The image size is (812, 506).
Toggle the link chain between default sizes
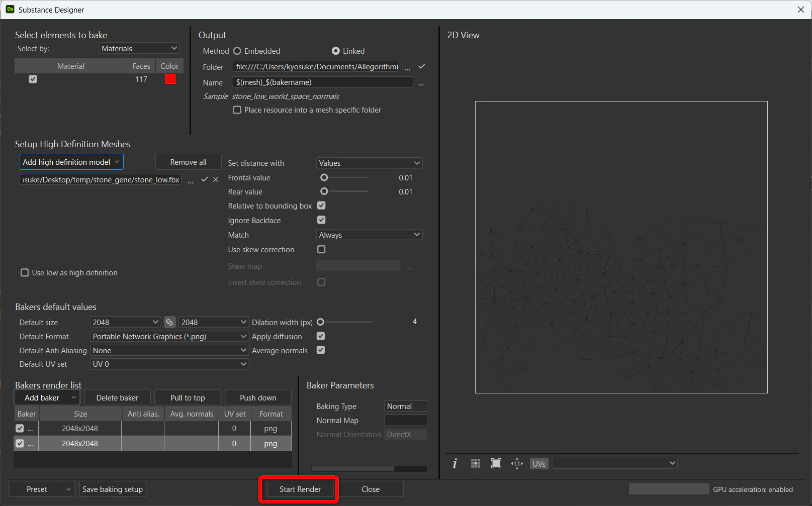click(170, 322)
